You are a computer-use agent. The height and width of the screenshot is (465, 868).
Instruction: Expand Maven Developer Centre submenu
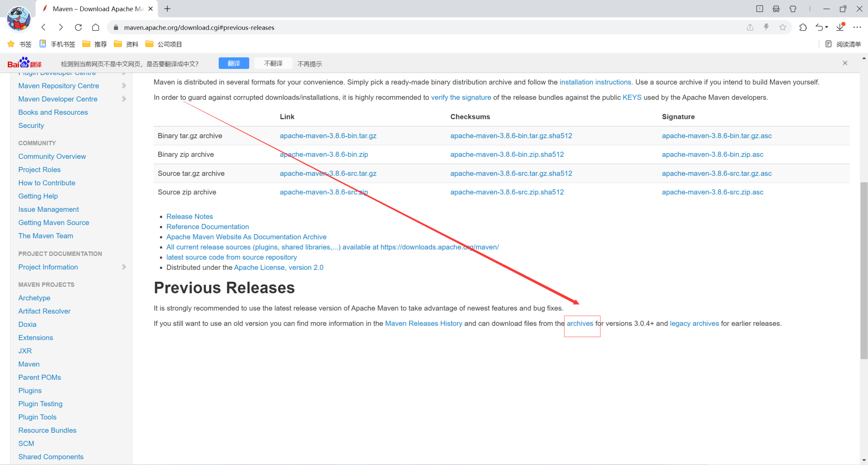124,99
